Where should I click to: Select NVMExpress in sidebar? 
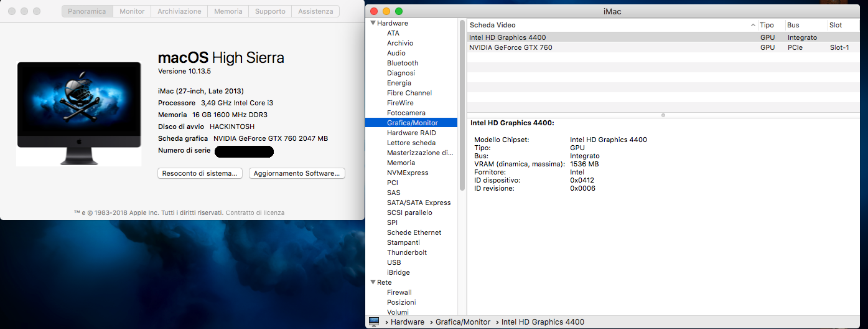408,173
